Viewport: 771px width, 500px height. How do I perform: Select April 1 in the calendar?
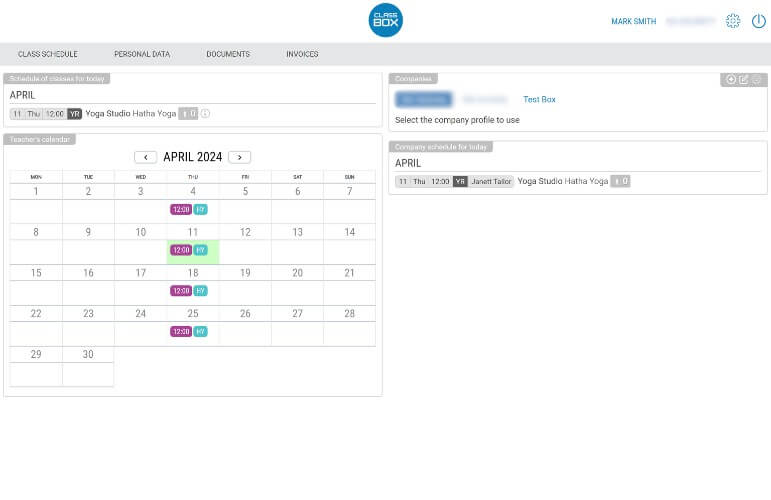coord(36,191)
